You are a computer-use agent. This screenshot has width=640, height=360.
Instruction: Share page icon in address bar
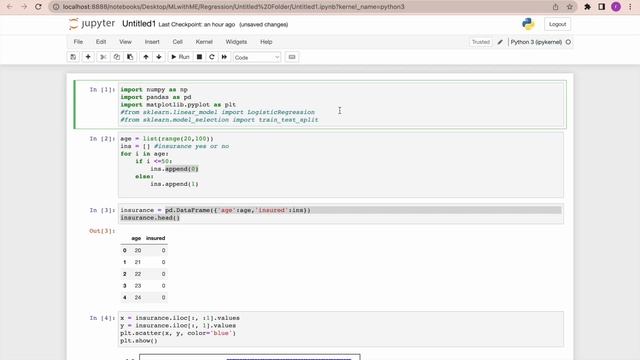click(x=556, y=7)
